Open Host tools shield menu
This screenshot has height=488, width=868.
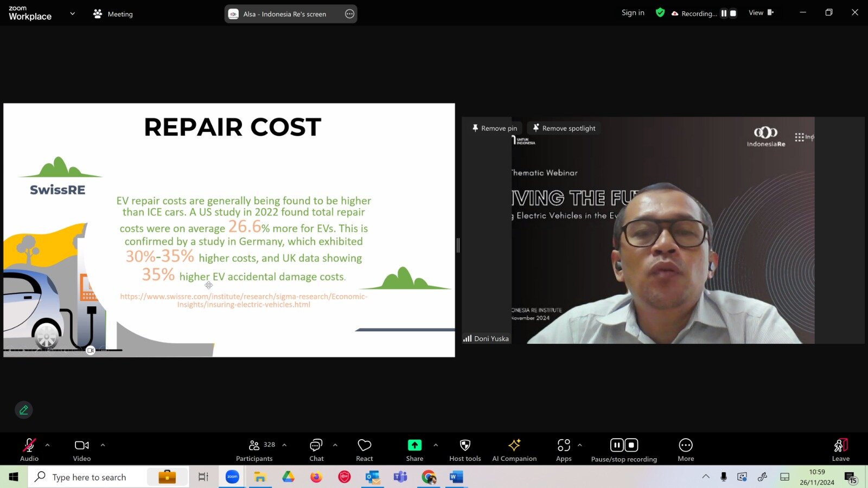click(465, 450)
